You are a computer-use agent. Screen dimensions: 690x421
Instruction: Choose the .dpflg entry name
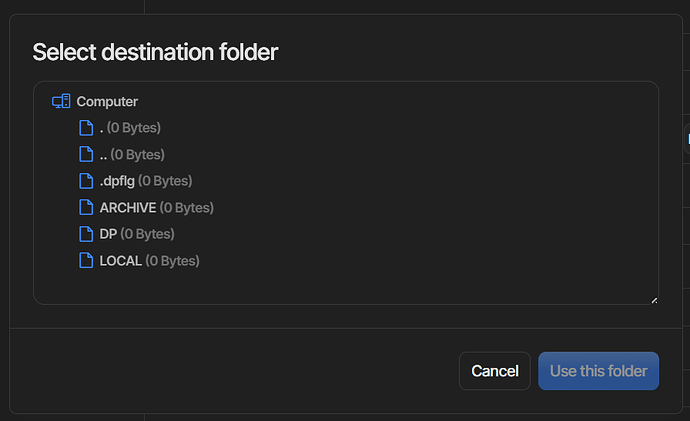(117, 181)
